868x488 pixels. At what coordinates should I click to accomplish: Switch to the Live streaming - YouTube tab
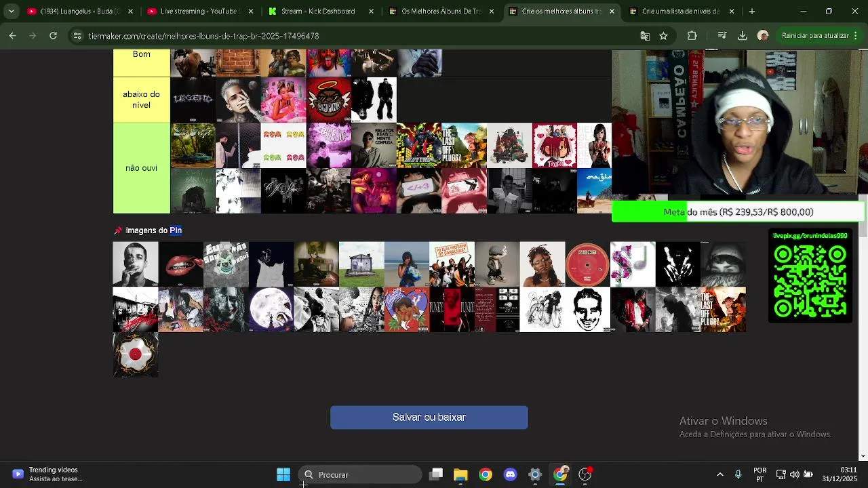click(x=200, y=11)
